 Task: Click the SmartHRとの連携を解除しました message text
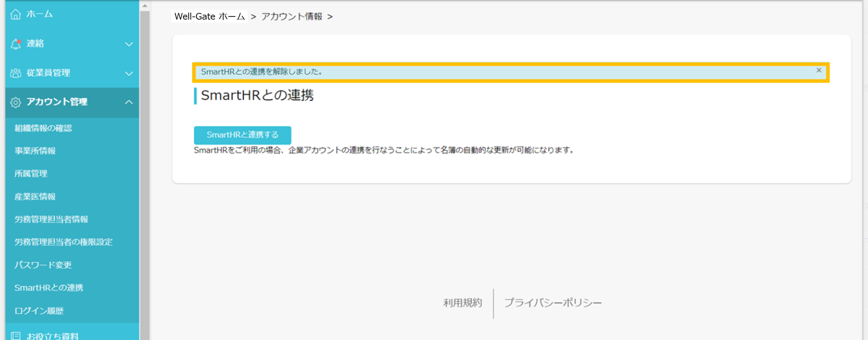(x=262, y=72)
